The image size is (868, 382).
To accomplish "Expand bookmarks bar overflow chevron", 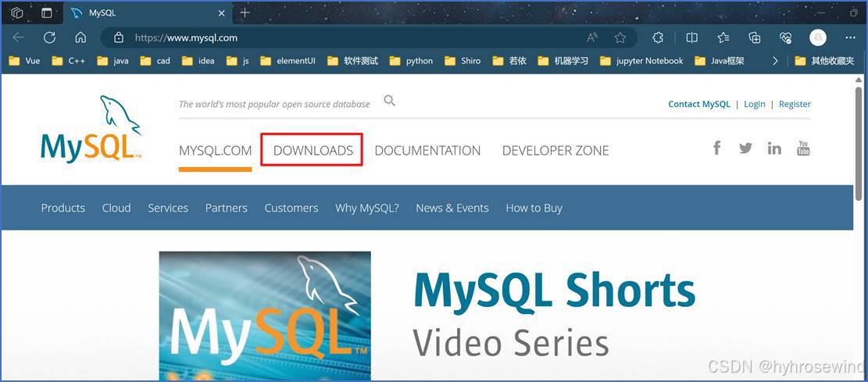I will pos(775,61).
